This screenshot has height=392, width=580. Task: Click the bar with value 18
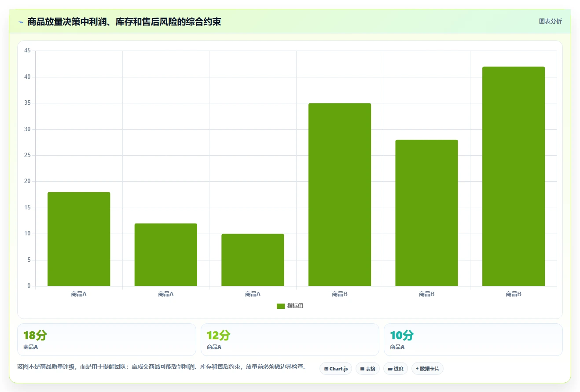click(79, 239)
